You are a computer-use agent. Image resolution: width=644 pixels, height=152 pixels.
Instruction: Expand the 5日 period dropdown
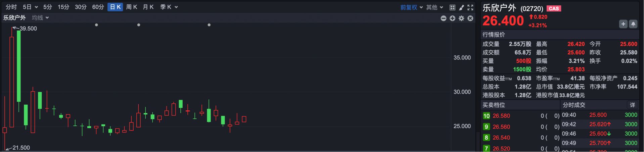30,7
